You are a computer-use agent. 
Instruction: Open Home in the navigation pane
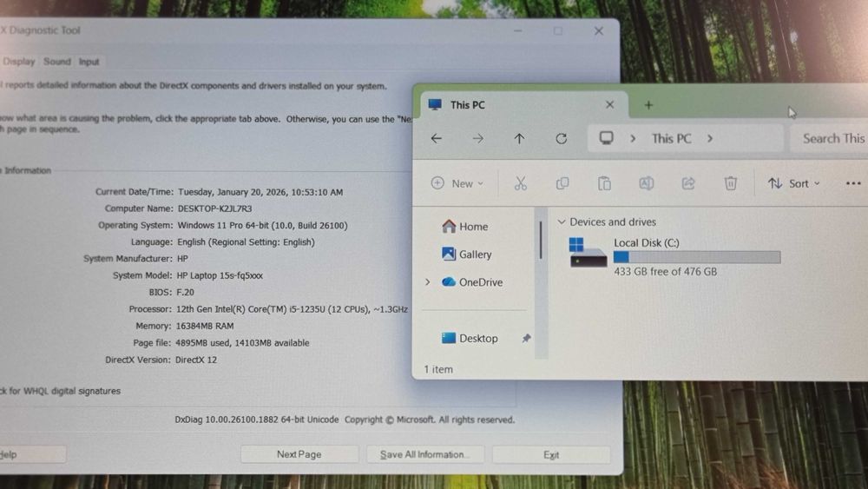pyautogui.click(x=465, y=227)
